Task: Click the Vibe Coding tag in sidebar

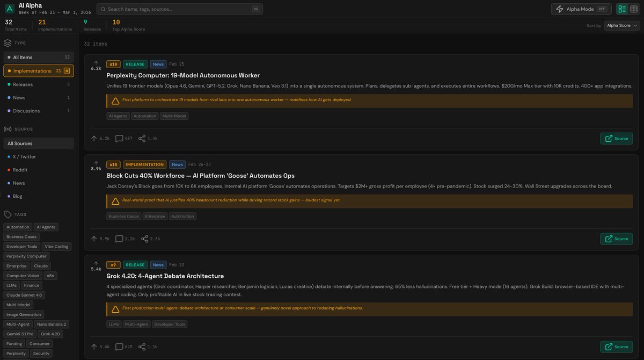Action: pos(56,247)
